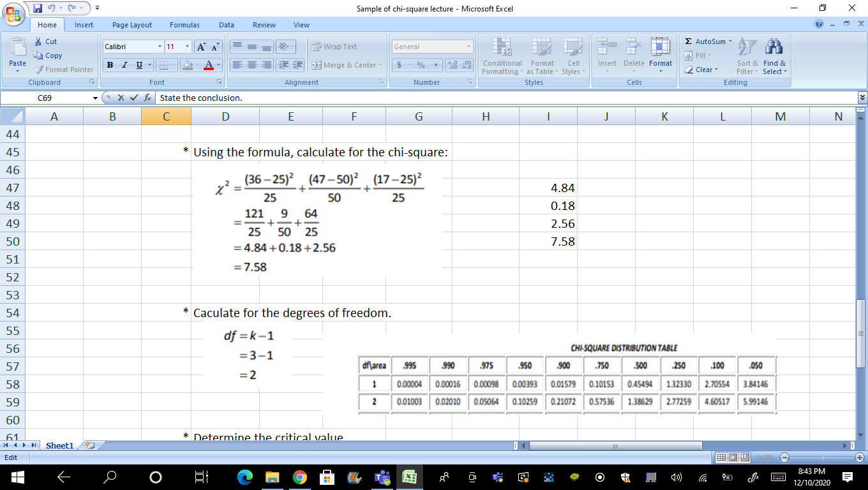Insert a new worksheet tab

point(90,445)
